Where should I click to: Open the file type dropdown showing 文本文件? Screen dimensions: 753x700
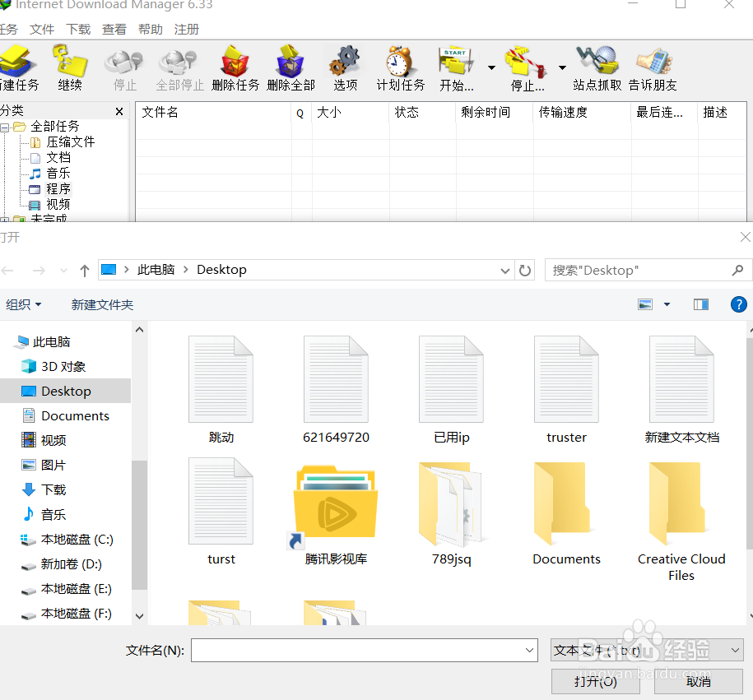pos(647,650)
